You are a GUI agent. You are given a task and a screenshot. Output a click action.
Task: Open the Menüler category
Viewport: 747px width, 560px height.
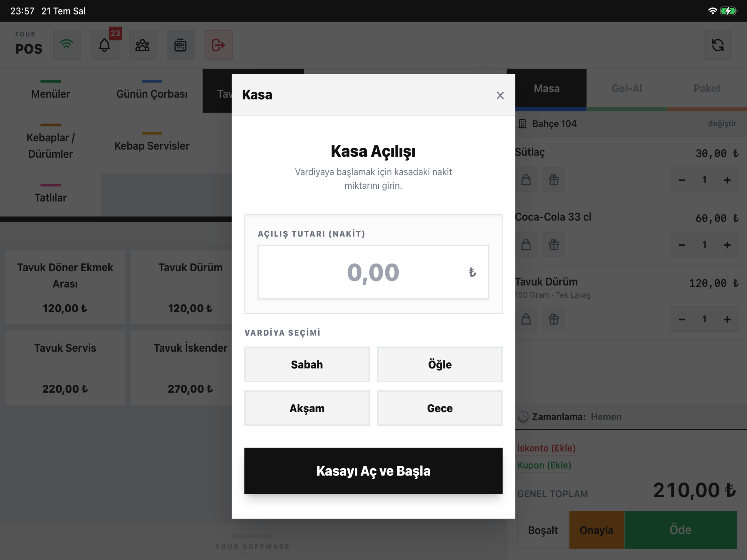coord(51,91)
